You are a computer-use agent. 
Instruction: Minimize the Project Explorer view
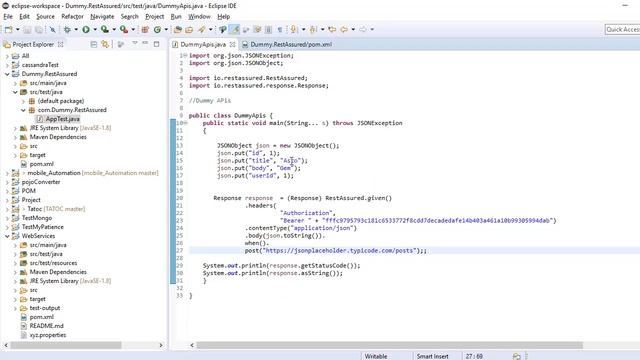(145, 43)
